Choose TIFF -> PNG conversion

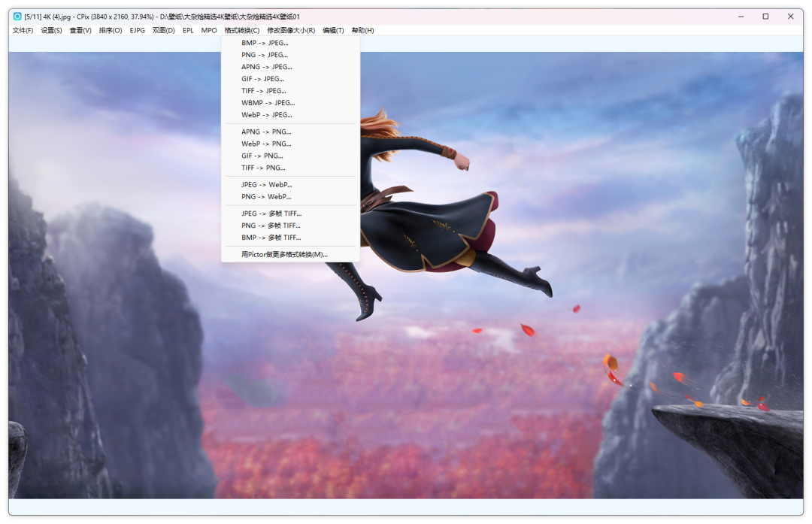pyautogui.click(x=290, y=168)
